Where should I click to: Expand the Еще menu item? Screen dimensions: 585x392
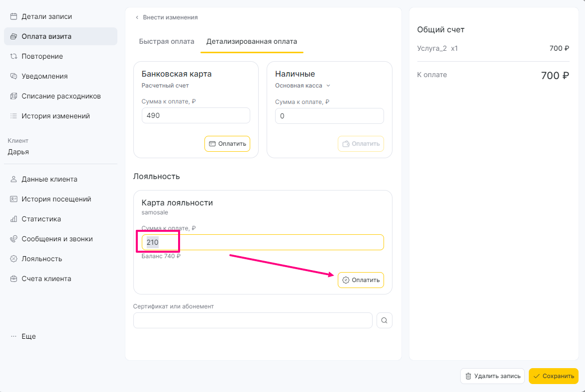[61, 336]
